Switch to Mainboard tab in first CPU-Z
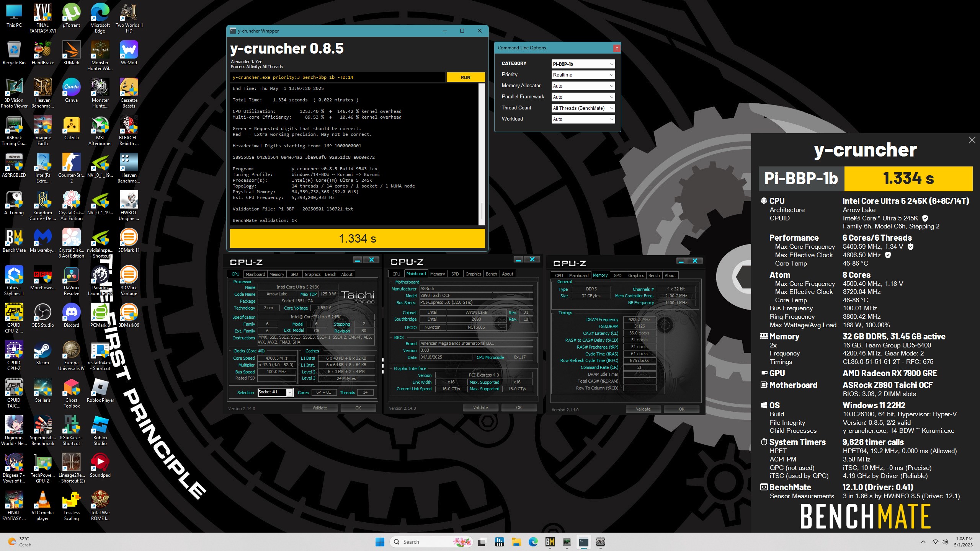 [255, 274]
